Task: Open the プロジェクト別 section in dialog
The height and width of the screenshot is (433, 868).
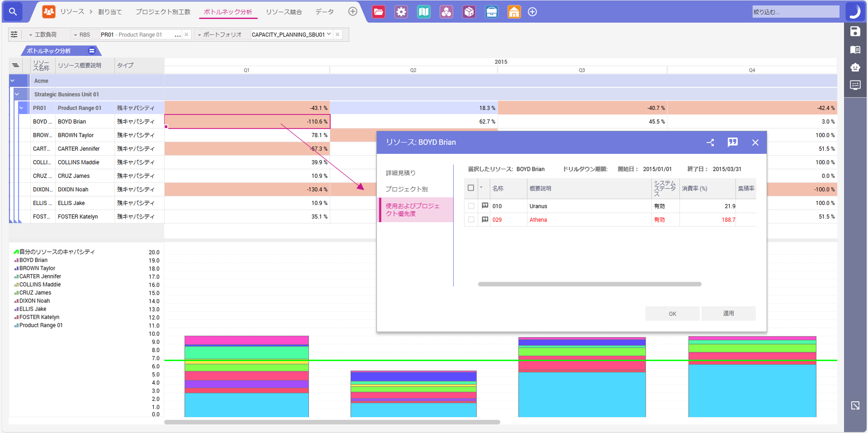Action: [407, 189]
